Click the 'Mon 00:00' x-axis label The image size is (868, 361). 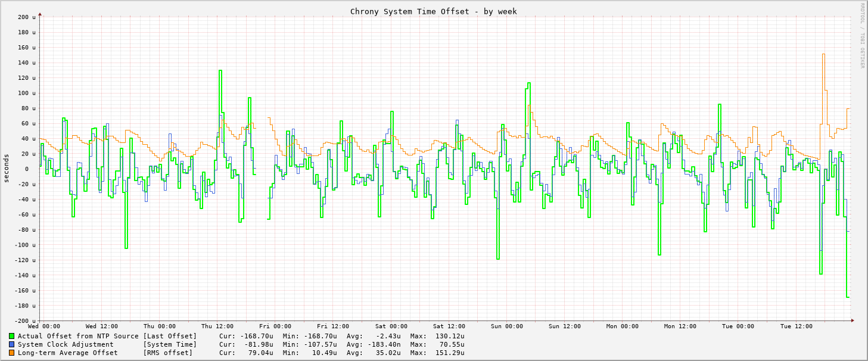click(x=623, y=326)
